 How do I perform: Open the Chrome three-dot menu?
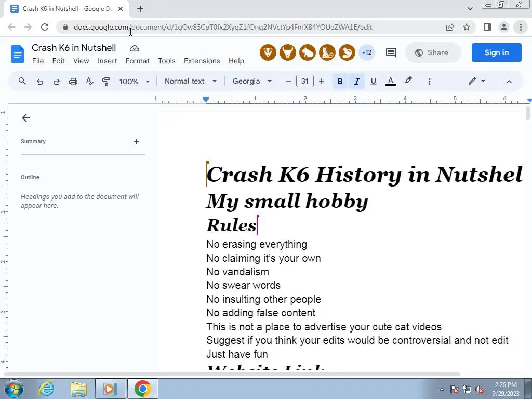point(521,27)
